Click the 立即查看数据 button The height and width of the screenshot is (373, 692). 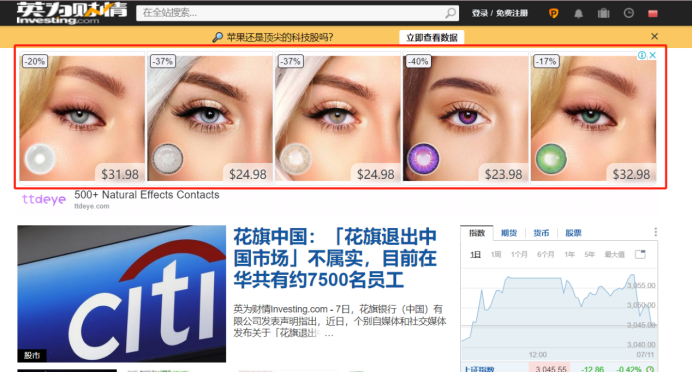pos(432,38)
